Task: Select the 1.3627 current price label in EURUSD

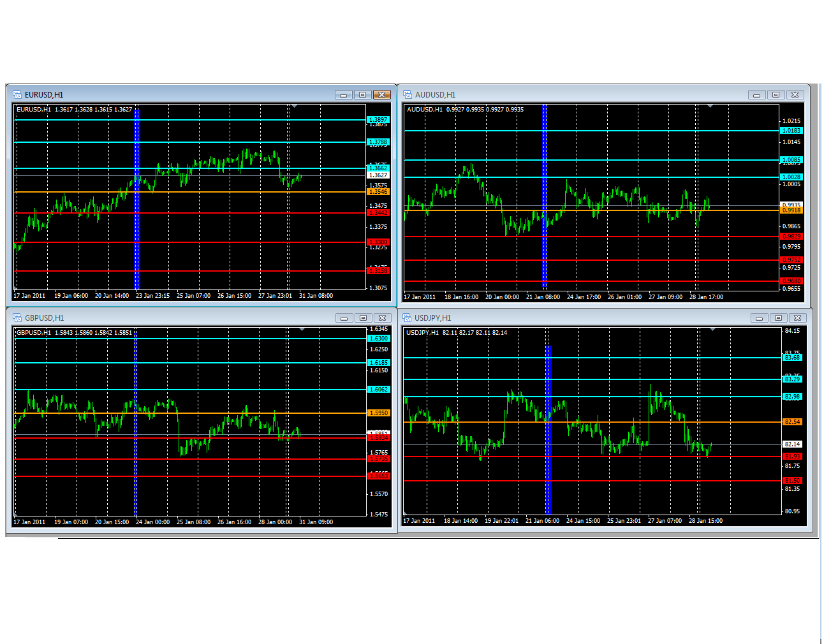Action: (378, 175)
